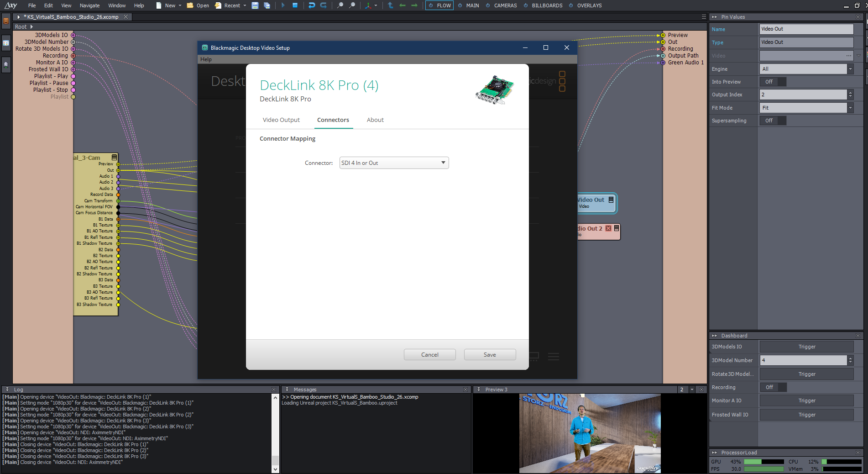
Task: Open the New dropdown arrow
Action: pos(180,5)
